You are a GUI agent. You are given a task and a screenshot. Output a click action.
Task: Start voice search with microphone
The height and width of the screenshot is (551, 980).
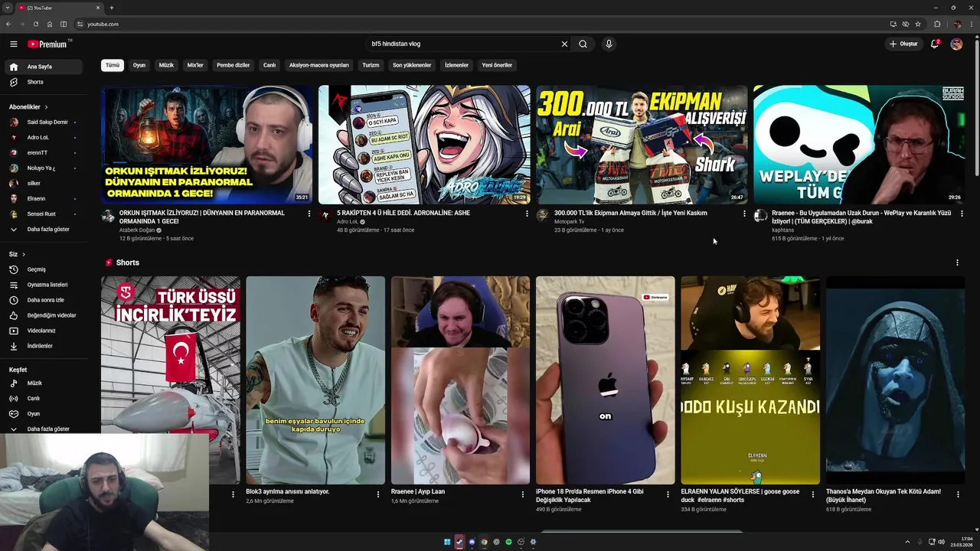click(x=609, y=44)
